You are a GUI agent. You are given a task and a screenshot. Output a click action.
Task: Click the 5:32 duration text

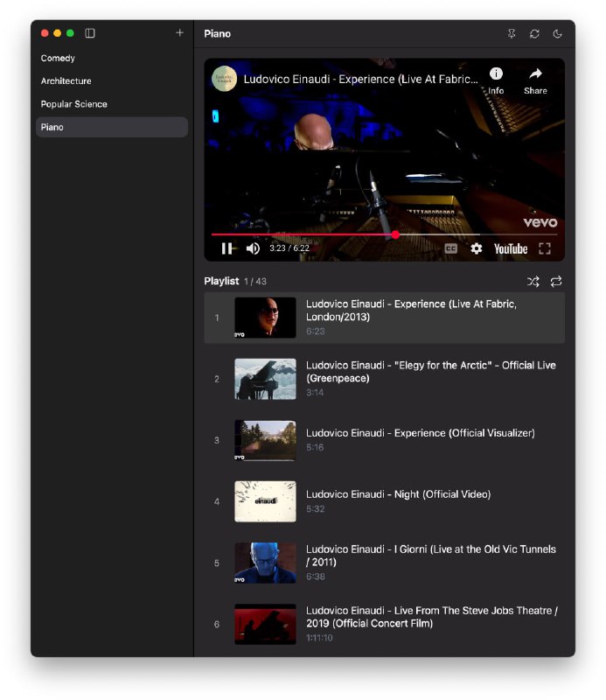(x=315, y=509)
